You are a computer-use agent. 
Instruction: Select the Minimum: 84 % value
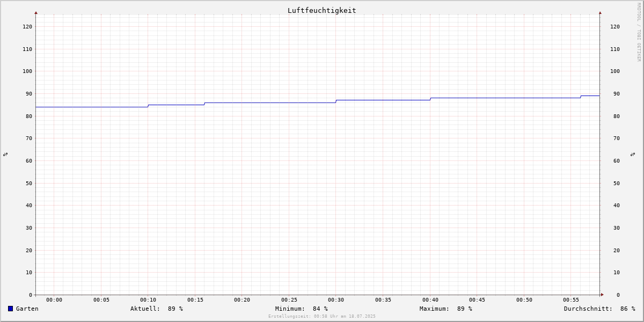point(302,309)
